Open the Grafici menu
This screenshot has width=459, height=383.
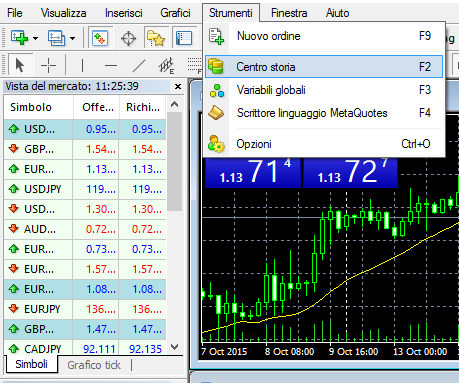coord(175,13)
